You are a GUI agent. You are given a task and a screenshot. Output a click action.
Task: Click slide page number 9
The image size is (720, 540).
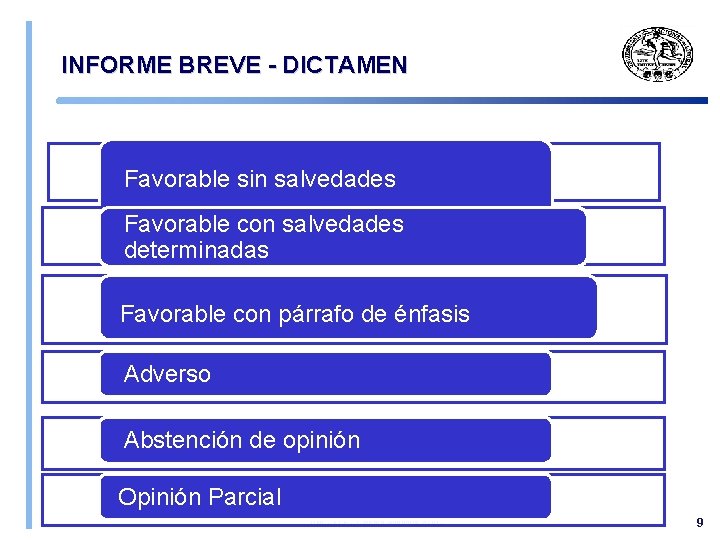point(700,523)
